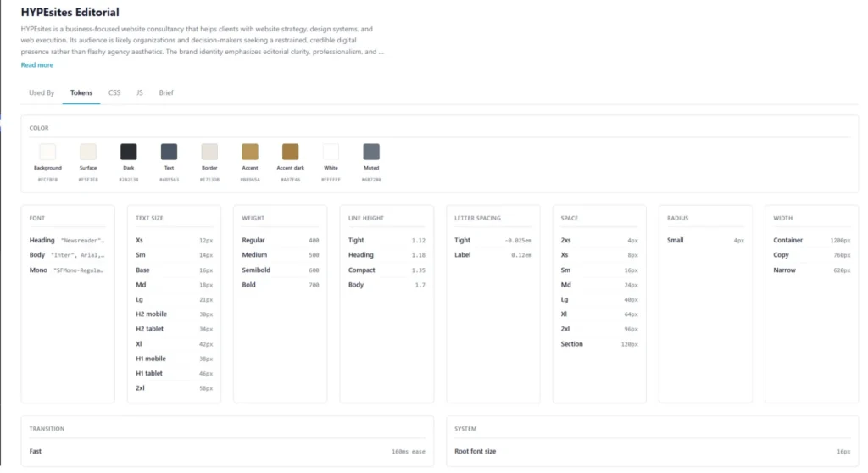
Task: Click the Heading 1.18 line height row
Action: (387, 255)
